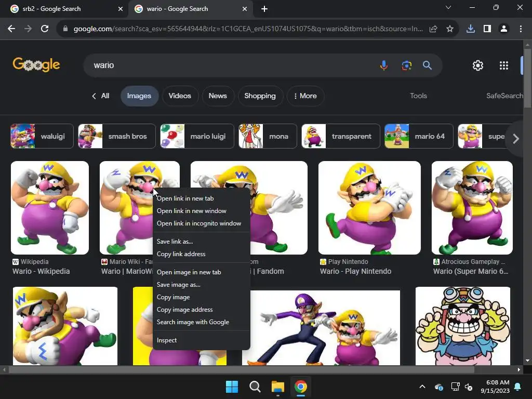Open Chrome downloads icon
532x399 pixels.
471,29
